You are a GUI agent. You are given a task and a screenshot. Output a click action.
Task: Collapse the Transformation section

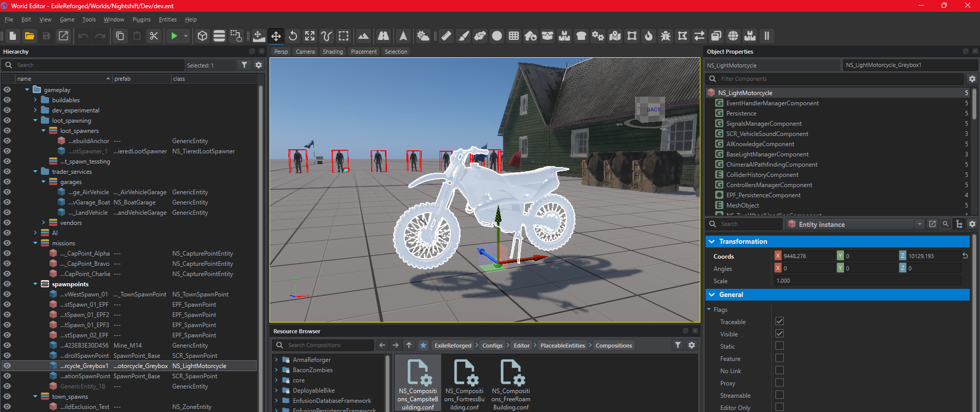coord(712,241)
